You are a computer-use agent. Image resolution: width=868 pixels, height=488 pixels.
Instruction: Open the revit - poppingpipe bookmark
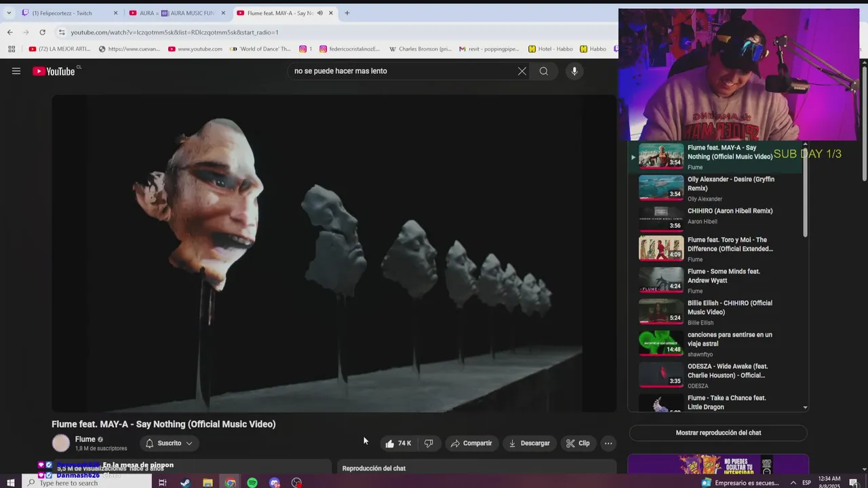489,49
